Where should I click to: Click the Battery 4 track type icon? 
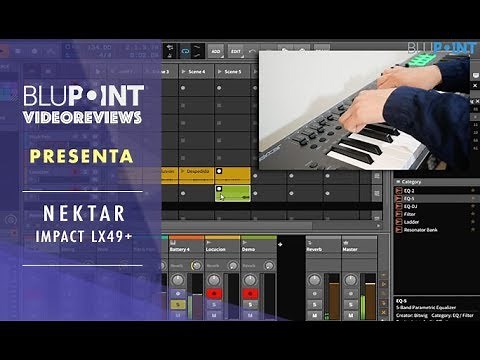pos(173,243)
